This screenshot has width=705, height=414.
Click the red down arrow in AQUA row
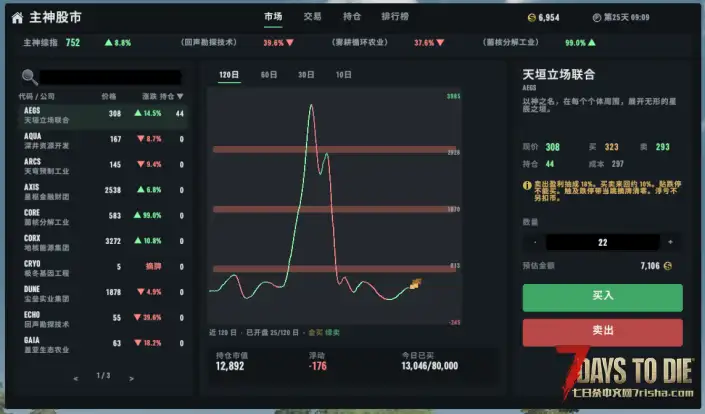click(x=141, y=139)
